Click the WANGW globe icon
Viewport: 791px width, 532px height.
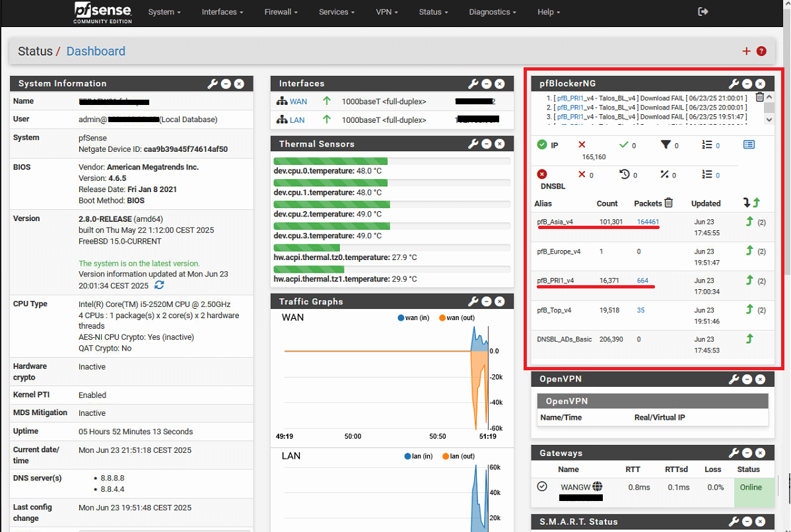click(x=598, y=486)
